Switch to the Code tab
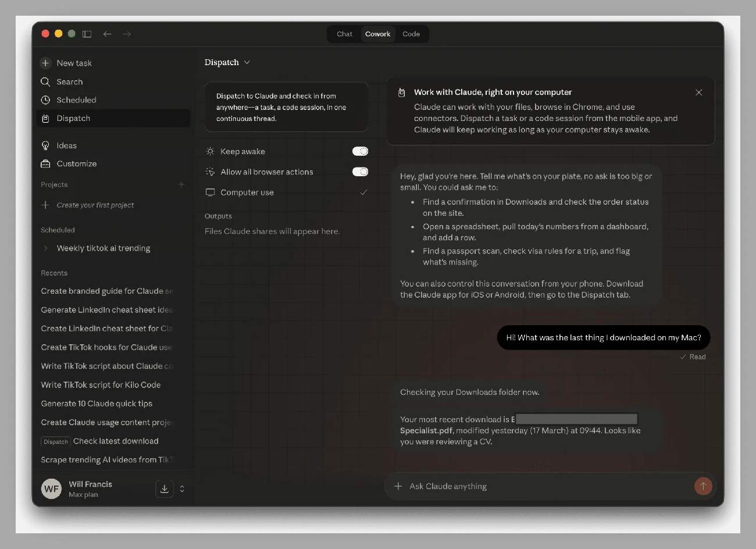756x549 pixels. pyautogui.click(x=411, y=34)
